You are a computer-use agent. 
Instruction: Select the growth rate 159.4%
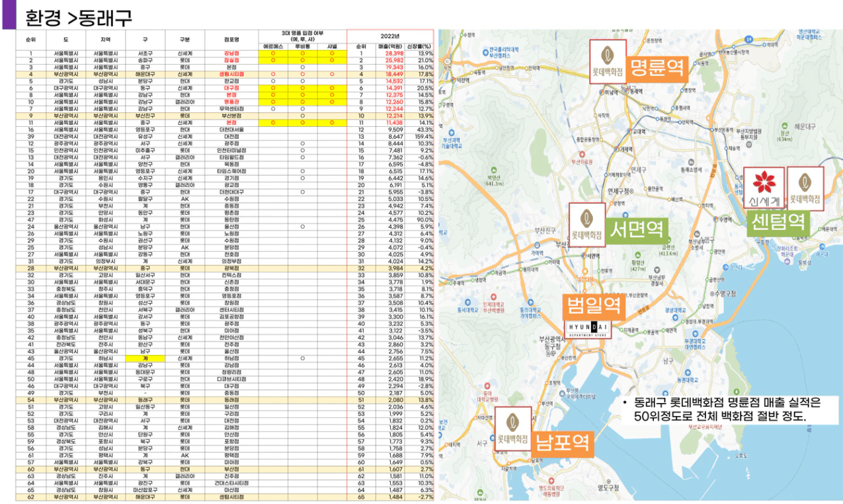pos(424,136)
